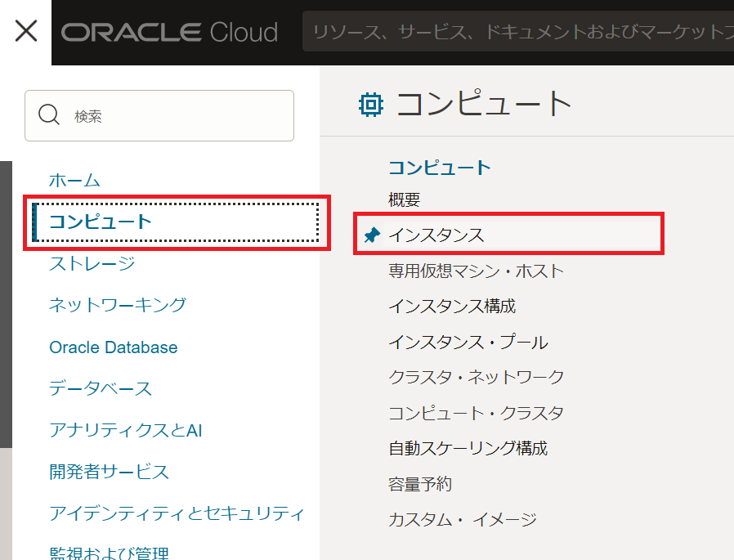The width and height of the screenshot is (734, 560).
Task: Open 自動スケーリング構成
Action: 468,448
